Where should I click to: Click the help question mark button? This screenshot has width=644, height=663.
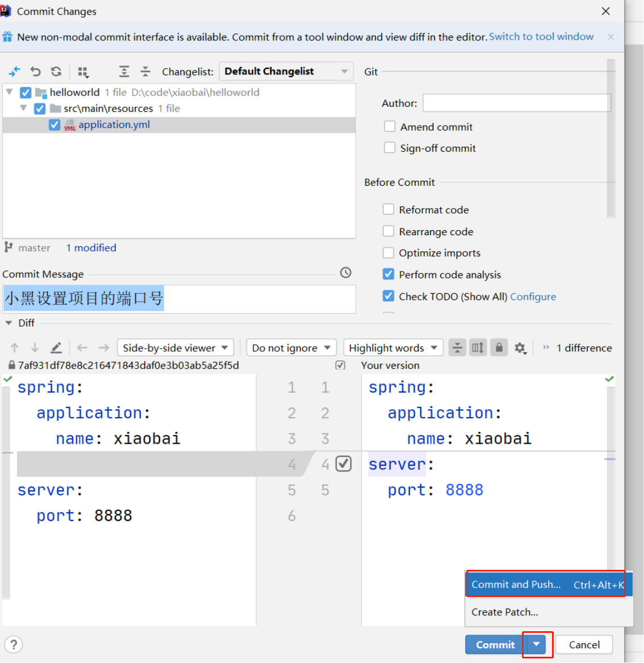(x=14, y=644)
